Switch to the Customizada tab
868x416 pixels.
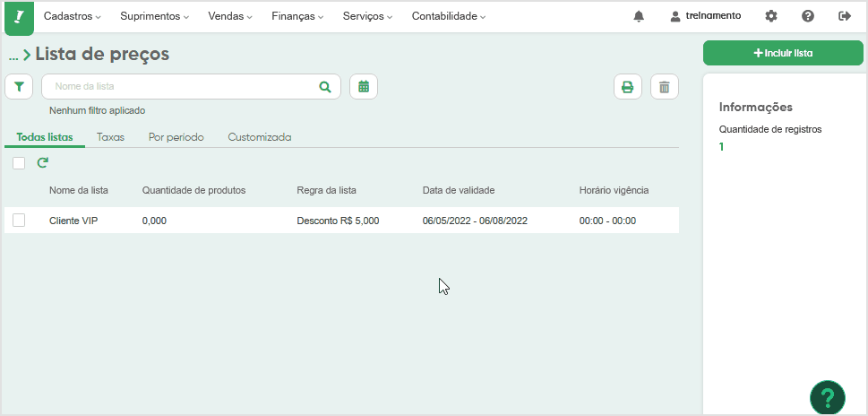pos(260,137)
